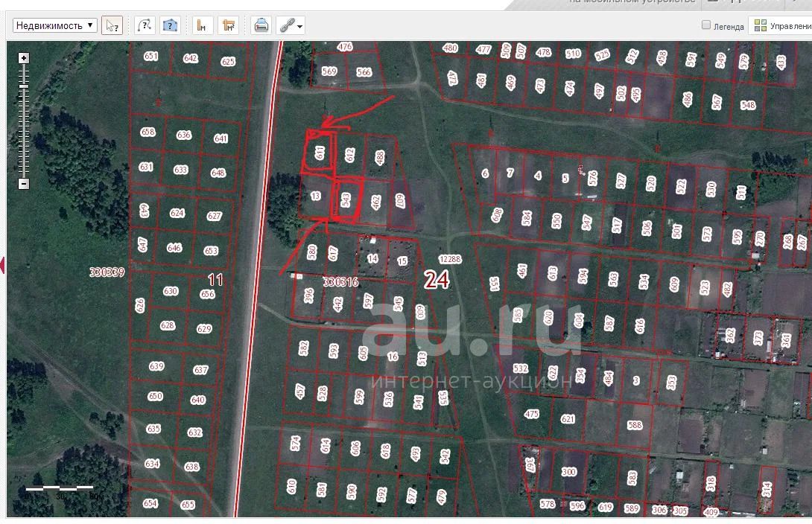The height and width of the screenshot is (524, 812).
Task: Click the print map icon
Action: 261,25
